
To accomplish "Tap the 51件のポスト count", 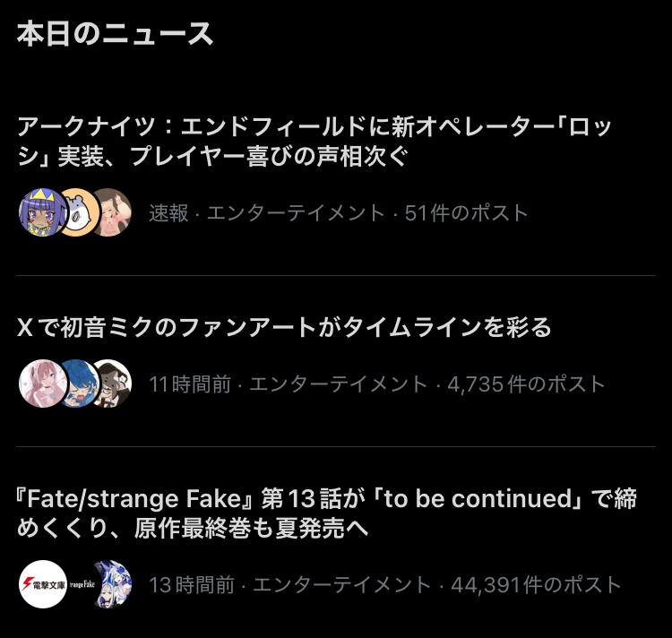I will coord(467,213).
